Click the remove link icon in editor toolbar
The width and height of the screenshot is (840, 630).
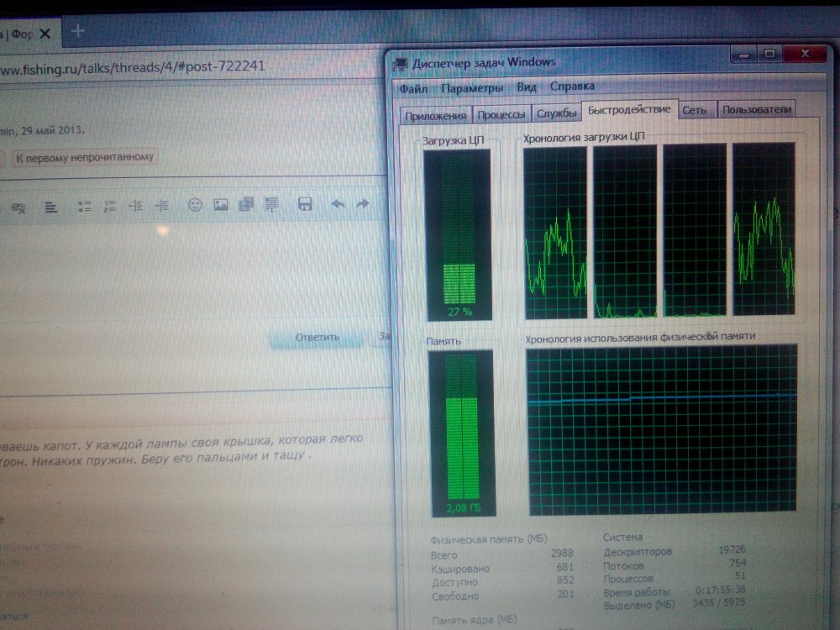pos(18,207)
